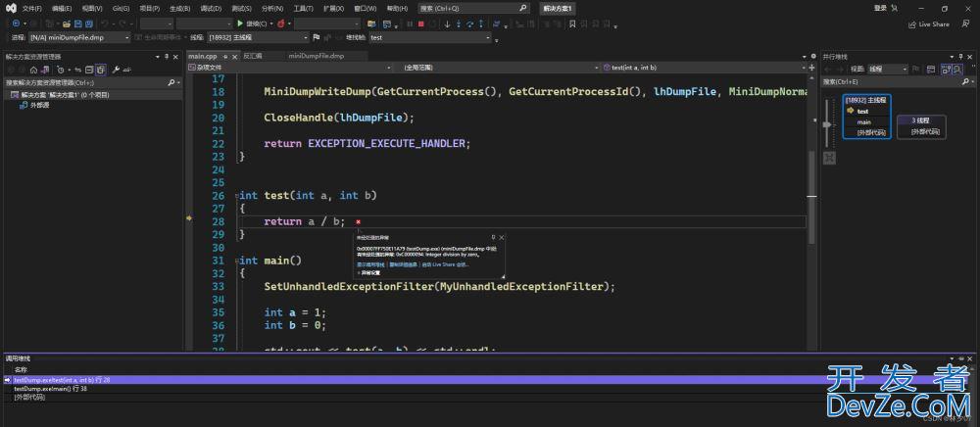
Task: Click the top search box (Ctrl+Q)
Action: click(x=473, y=8)
